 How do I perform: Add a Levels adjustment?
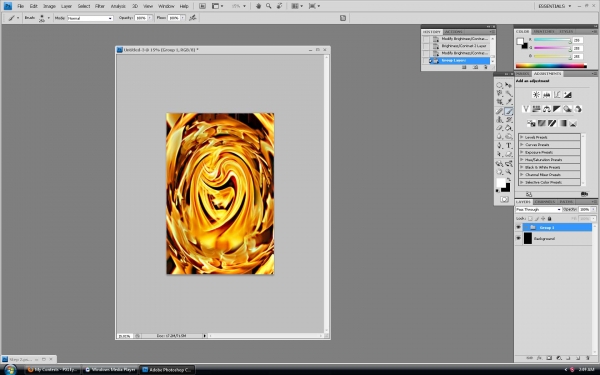pyautogui.click(x=546, y=95)
